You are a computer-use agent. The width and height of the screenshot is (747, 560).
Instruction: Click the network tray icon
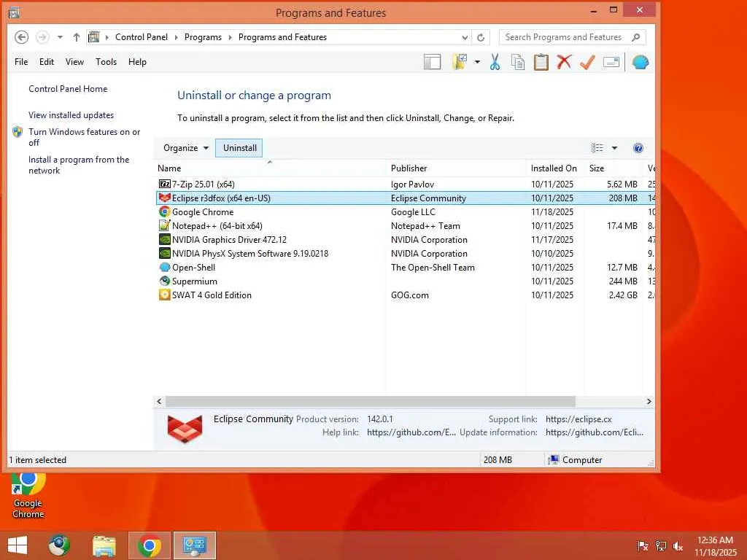(661, 545)
